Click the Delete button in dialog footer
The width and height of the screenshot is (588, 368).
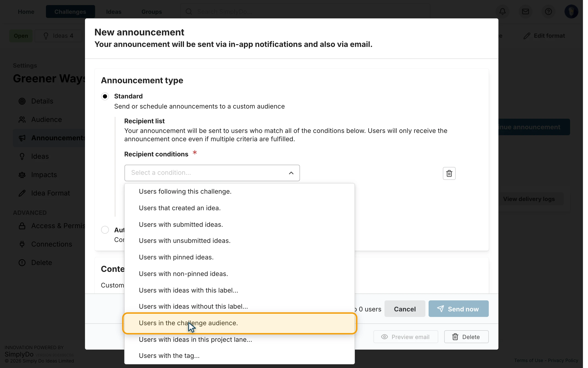(x=466, y=337)
